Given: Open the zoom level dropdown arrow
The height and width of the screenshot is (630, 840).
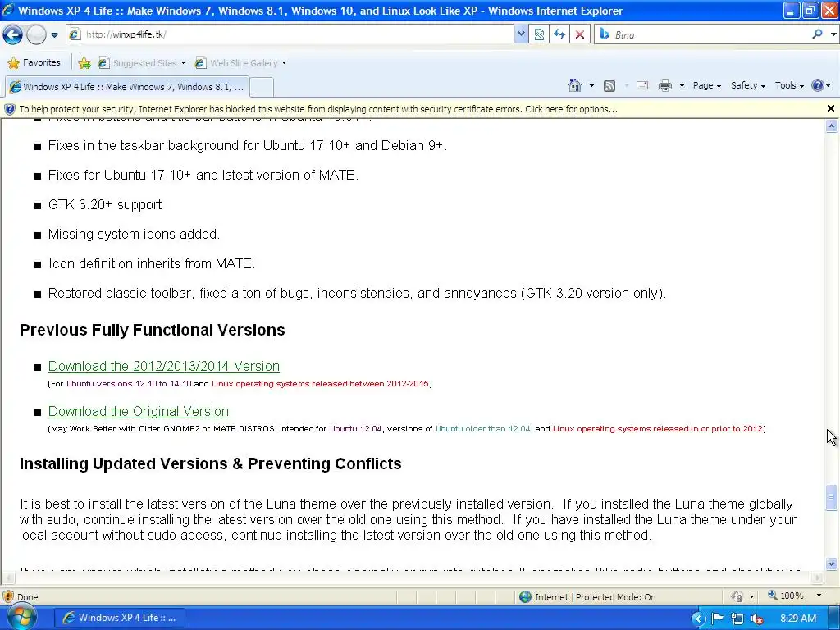Looking at the screenshot, I should coord(819,596).
